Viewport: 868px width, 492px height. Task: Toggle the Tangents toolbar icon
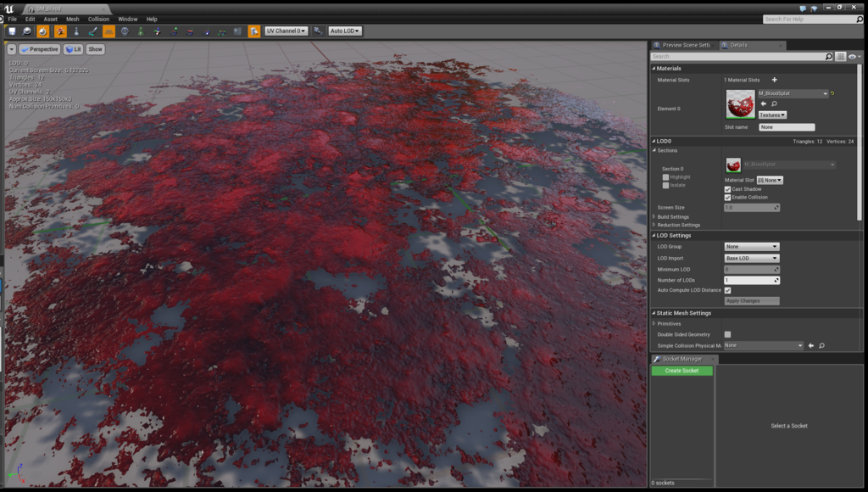(x=189, y=31)
